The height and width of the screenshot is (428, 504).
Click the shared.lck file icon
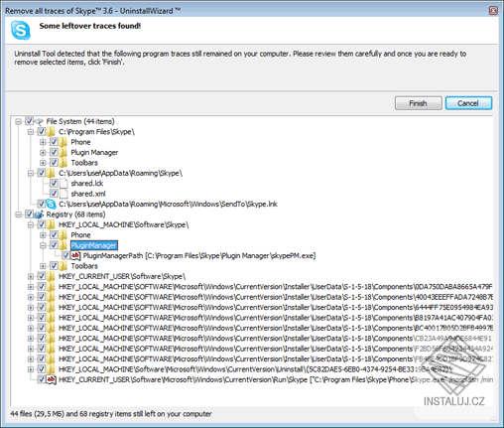click(x=63, y=184)
